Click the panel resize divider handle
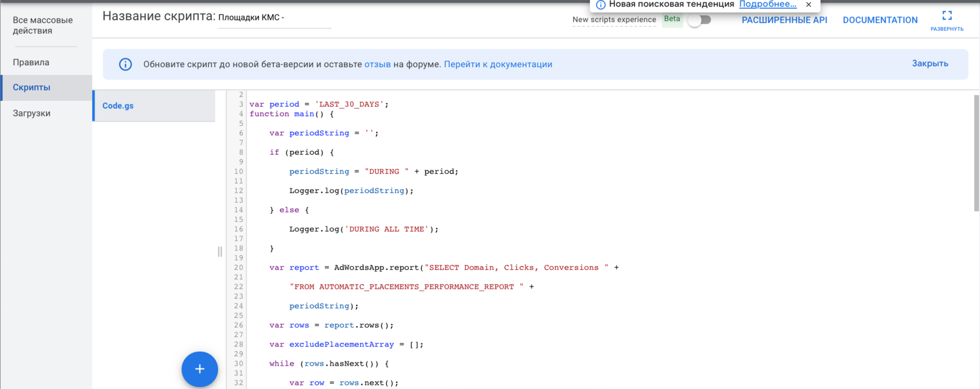Viewport: 980px width, 389px height. (x=220, y=251)
